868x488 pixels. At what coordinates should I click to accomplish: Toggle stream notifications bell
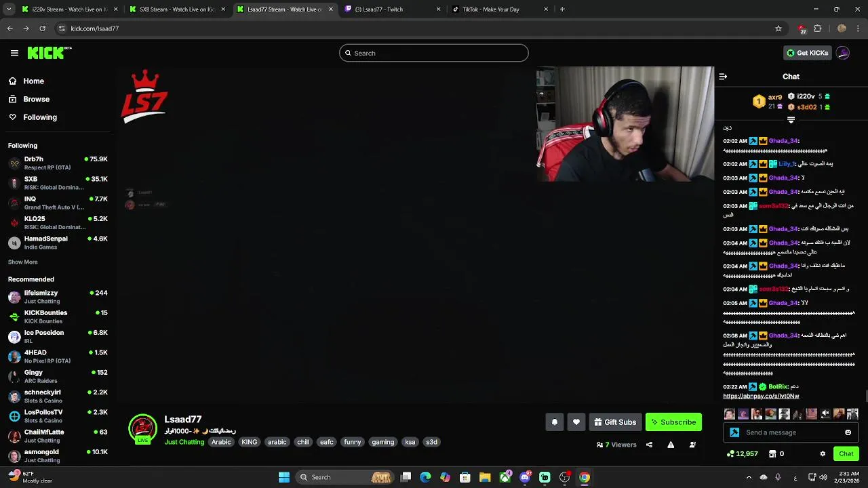pos(554,422)
